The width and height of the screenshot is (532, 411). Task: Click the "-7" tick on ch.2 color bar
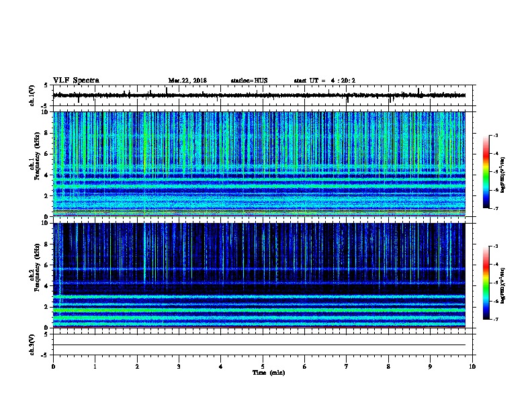[496, 319]
